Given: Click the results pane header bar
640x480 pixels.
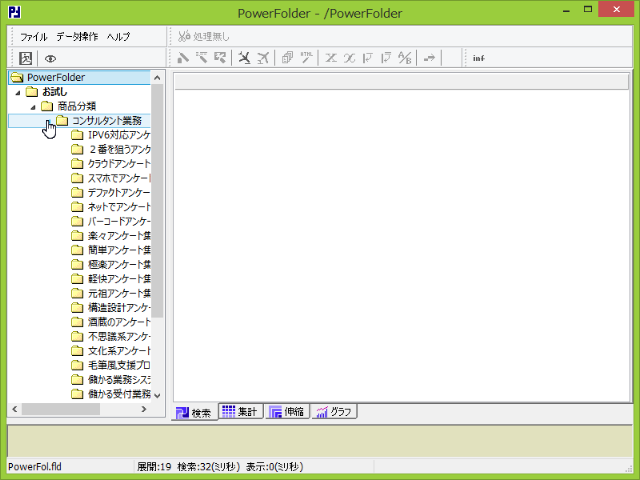Looking at the screenshot, I should [402, 82].
